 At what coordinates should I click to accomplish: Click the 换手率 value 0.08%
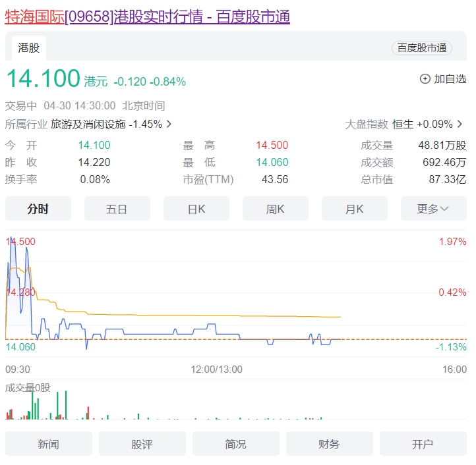click(x=95, y=179)
